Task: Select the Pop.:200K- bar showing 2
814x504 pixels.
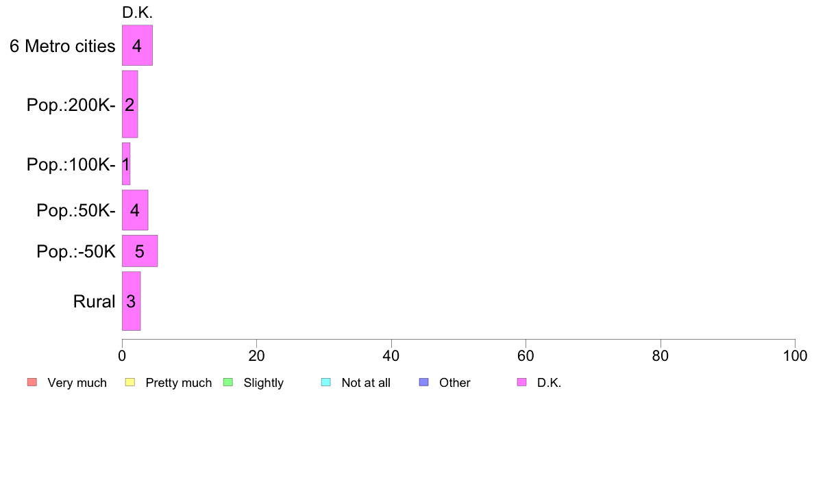Action: click(129, 105)
